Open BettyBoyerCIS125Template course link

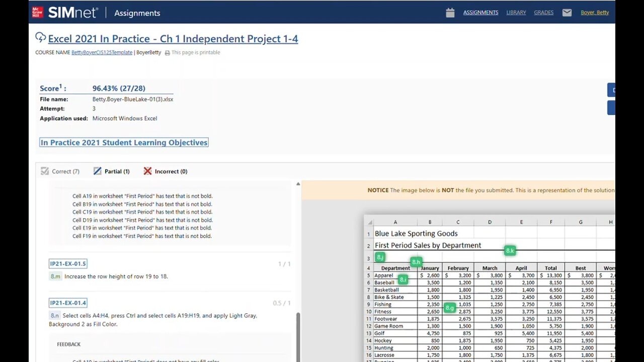tap(102, 52)
